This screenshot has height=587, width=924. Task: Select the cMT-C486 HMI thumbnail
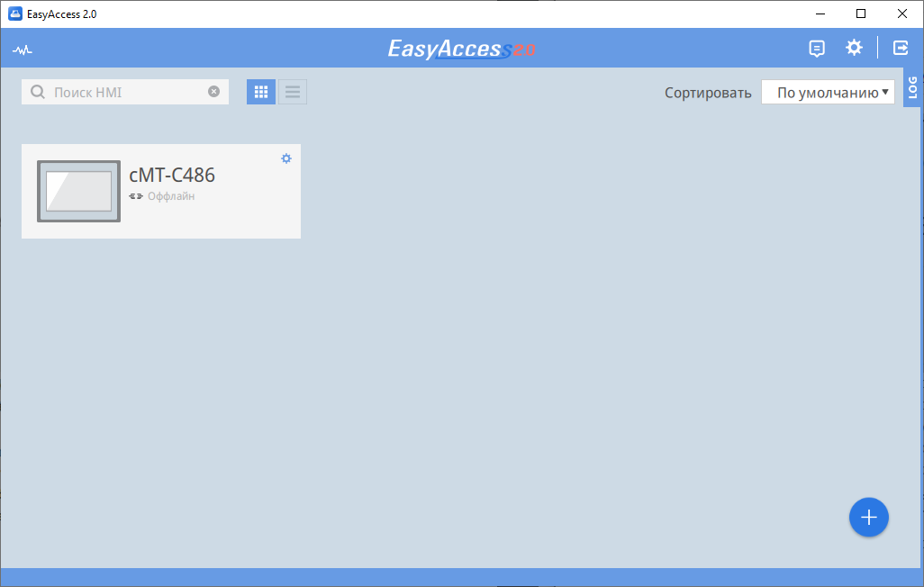tap(79, 191)
